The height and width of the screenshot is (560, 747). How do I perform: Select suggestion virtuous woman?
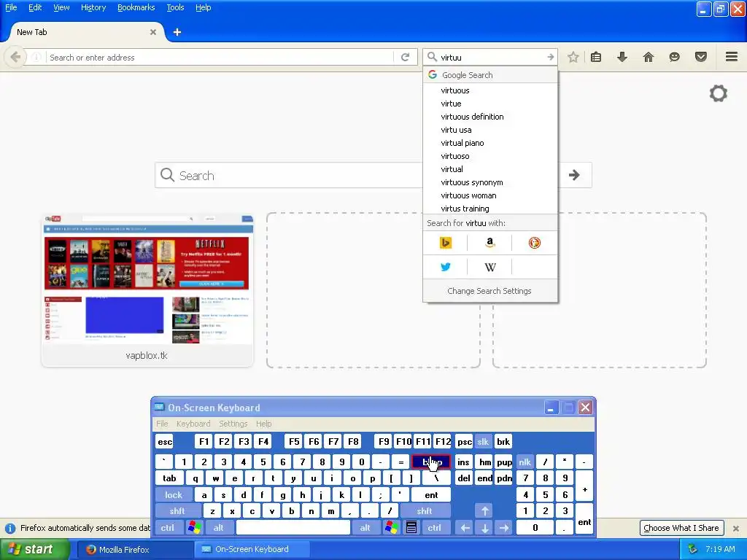(489, 195)
